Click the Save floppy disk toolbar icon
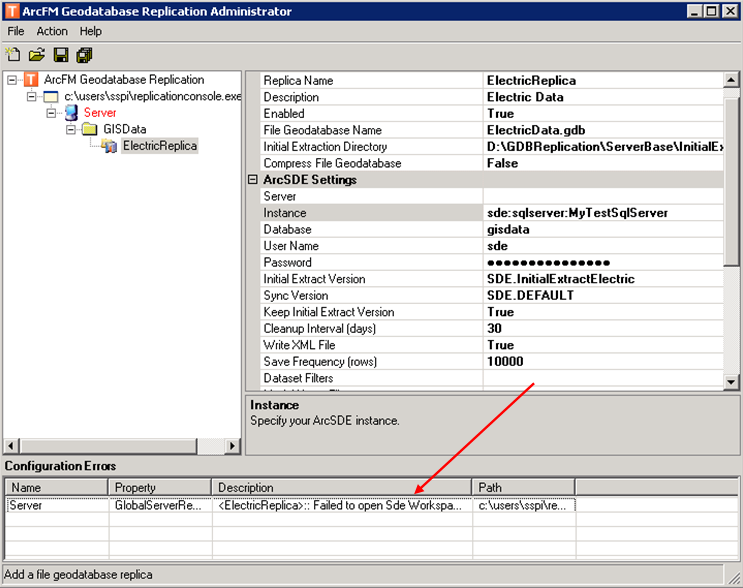This screenshot has width=743, height=588. coord(61,55)
